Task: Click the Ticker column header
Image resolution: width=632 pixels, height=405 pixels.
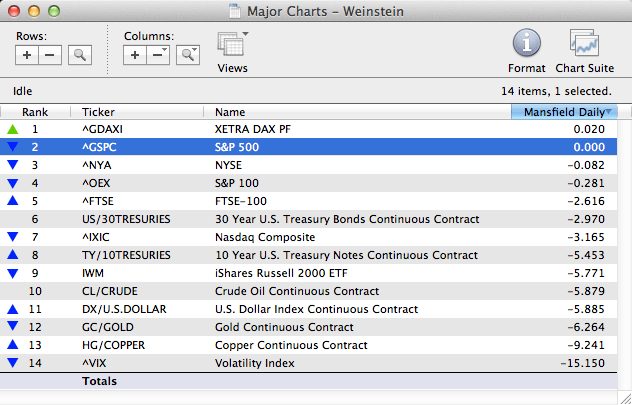Action: pyautogui.click(x=98, y=112)
